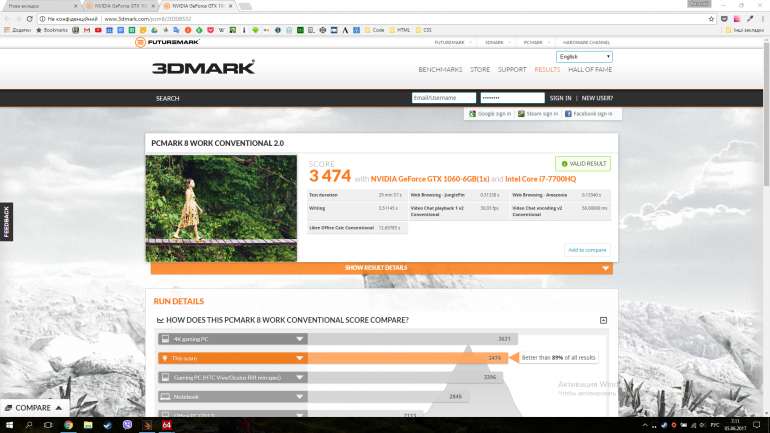The height and width of the screenshot is (433, 770).
Task: Open Results menu item
Action: tap(547, 70)
